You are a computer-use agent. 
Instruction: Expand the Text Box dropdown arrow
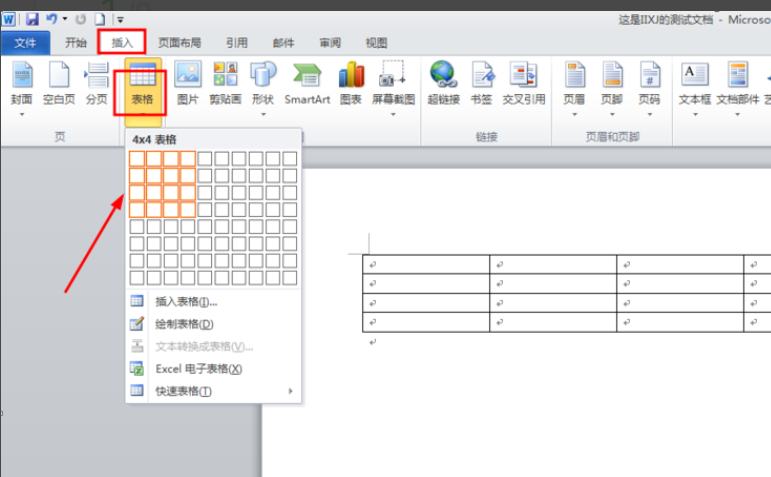(695, 115)
